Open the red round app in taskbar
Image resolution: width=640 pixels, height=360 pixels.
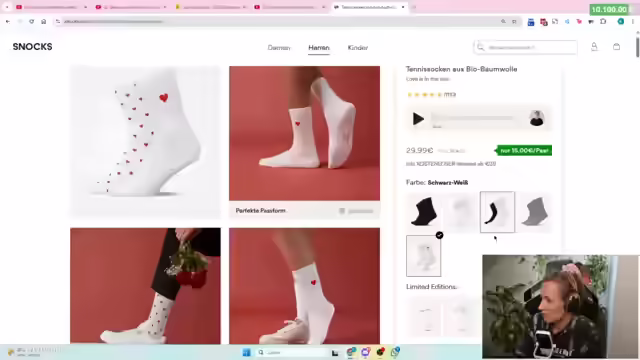[380, 352]
